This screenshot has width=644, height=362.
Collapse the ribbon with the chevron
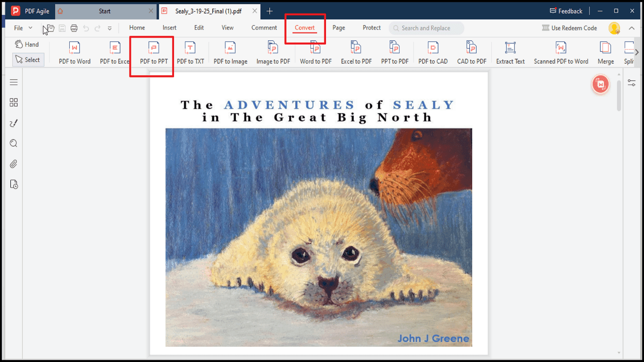632,28
